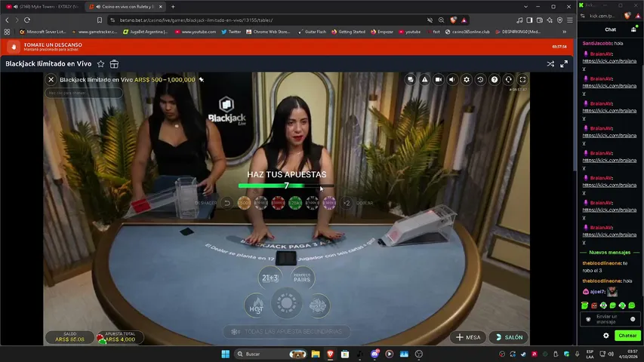Open the casino365online.club bookmark
Screen dimensions: 644x362
(x=467, y=32)
